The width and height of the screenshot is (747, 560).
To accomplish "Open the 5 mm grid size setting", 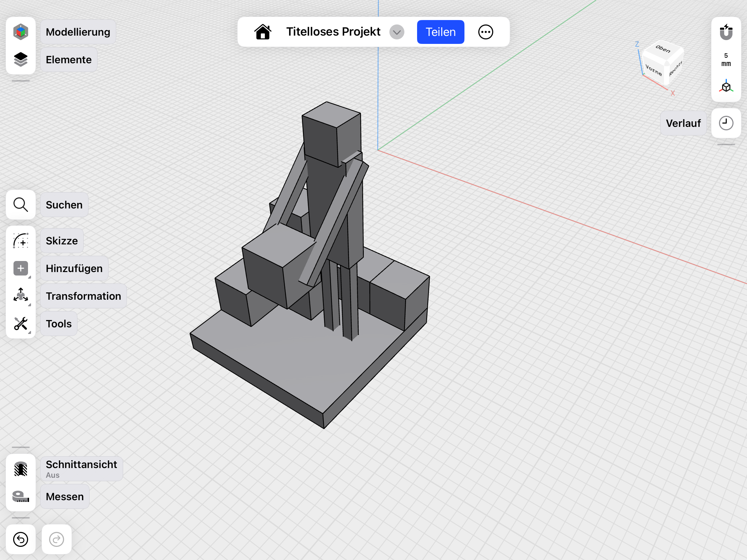I will click(726, 59).
